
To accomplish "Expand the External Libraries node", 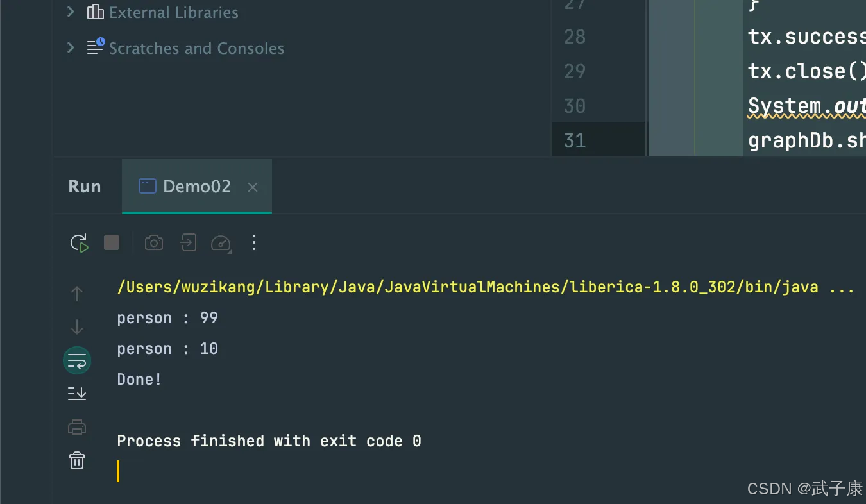I will [x=71, y=12].
